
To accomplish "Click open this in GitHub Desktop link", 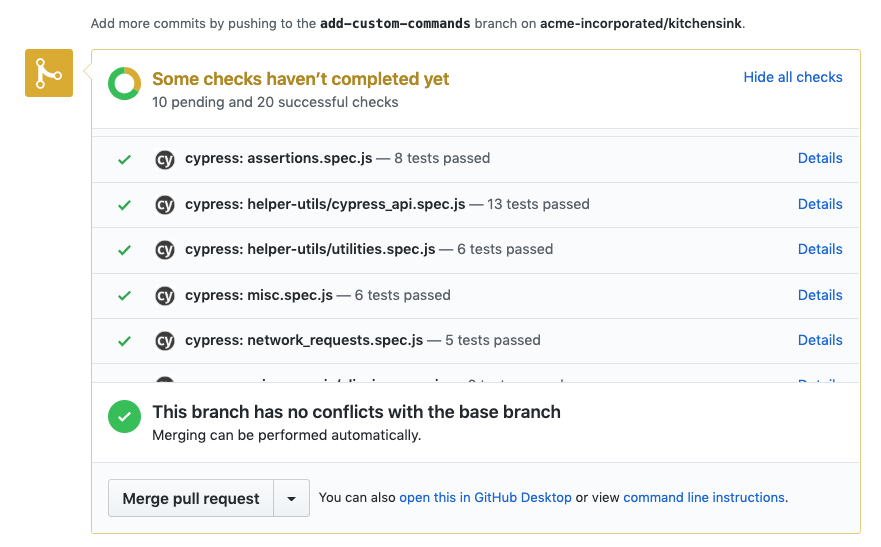I will tap(485, 497).
